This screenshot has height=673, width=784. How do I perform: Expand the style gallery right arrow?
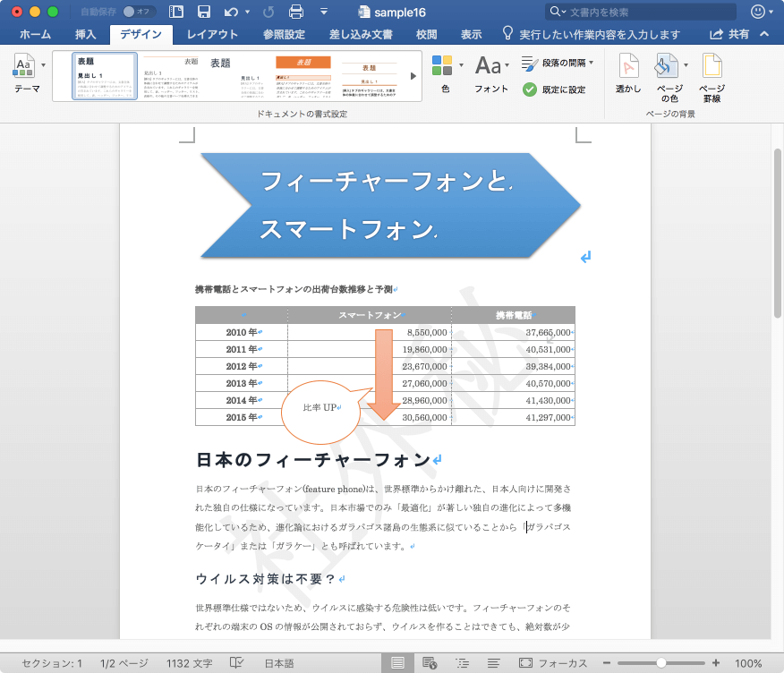point(413,76)
